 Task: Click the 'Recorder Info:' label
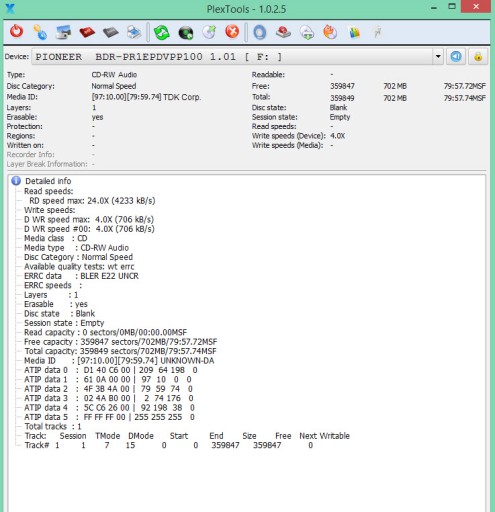(31, 154)
